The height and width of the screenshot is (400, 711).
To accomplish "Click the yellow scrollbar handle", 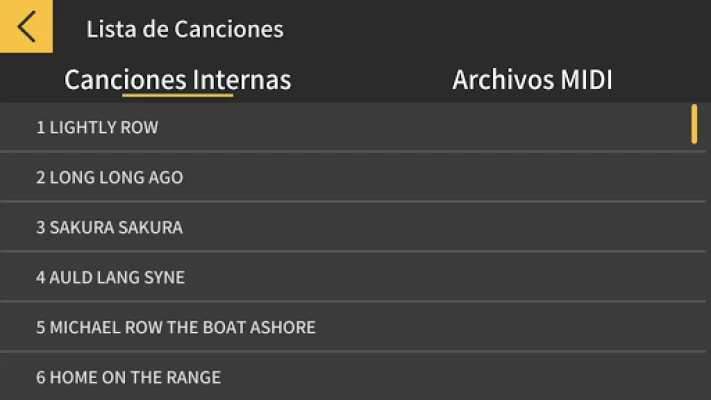I will pyautogui.click(x=694, y=125).
